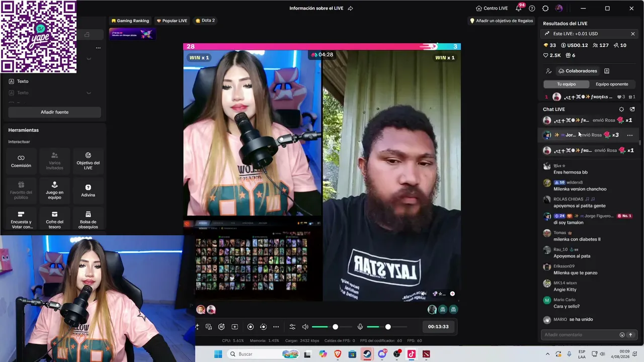Open options for Jor... Rosa x3 gift message
The height and width of the screenshot is (362, 644).
(630, 135)
